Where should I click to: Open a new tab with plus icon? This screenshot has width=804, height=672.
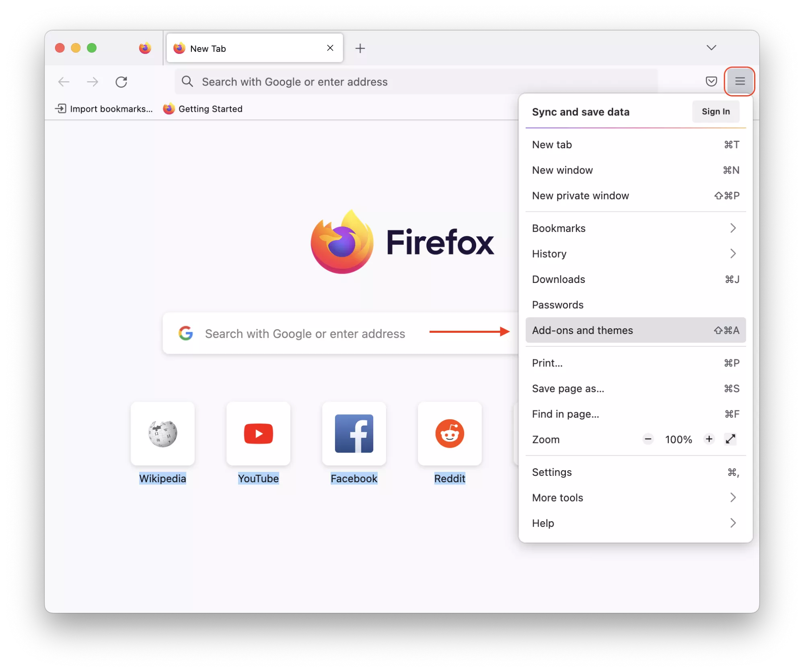pos(360,48)
